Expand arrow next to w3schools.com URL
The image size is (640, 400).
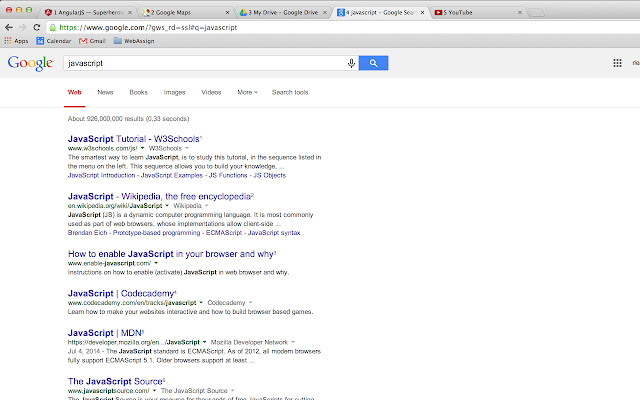point(142,148)
